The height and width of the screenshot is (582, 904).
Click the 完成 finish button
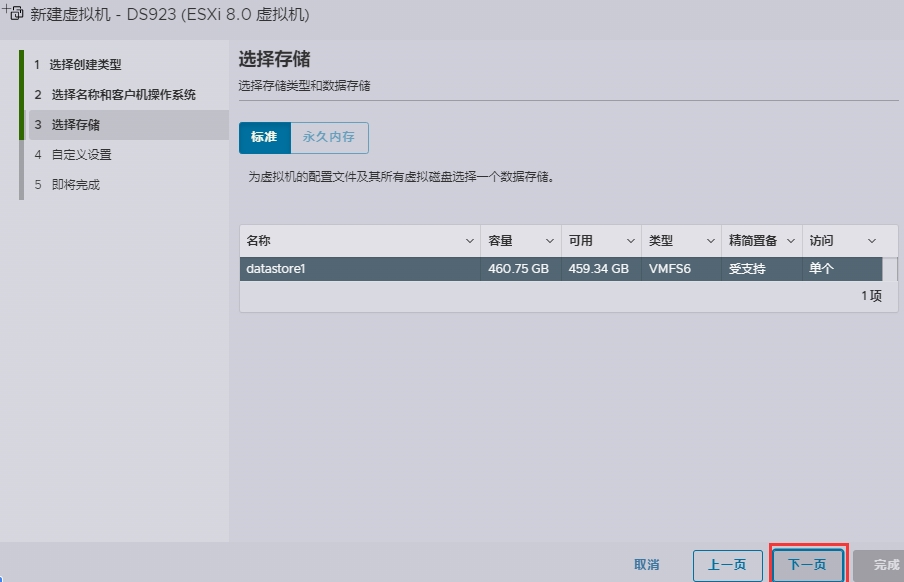pos(885,565)
